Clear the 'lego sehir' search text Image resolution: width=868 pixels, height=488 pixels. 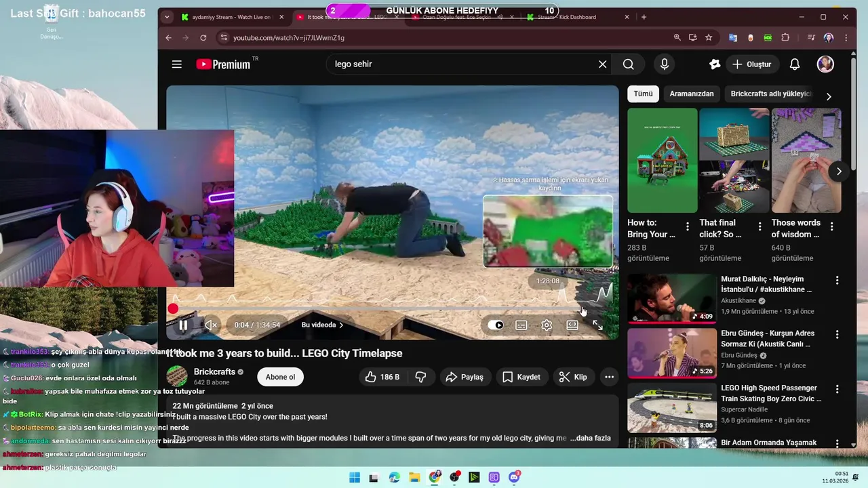(x=602, y=64)
